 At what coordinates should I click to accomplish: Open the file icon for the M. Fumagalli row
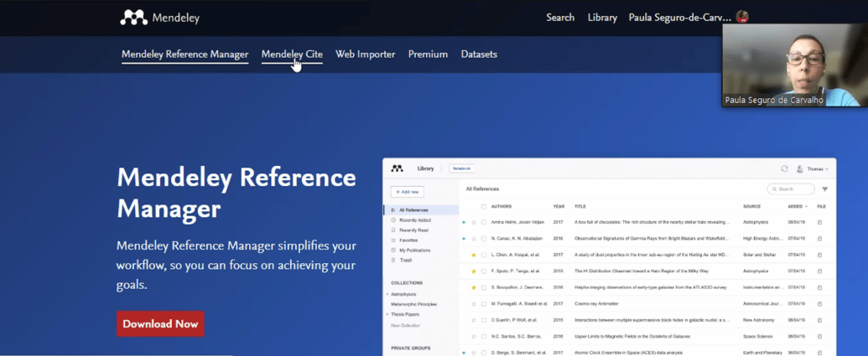pos(820,304)
